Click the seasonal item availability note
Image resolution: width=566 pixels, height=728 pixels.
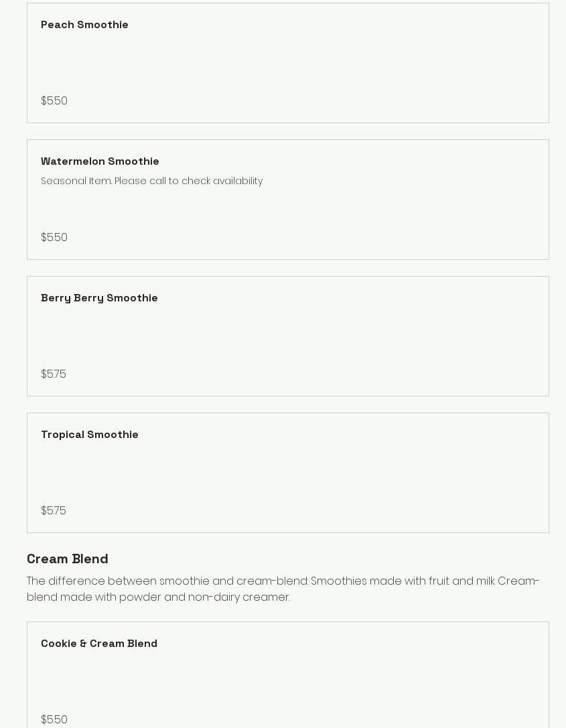click(151, 181)
